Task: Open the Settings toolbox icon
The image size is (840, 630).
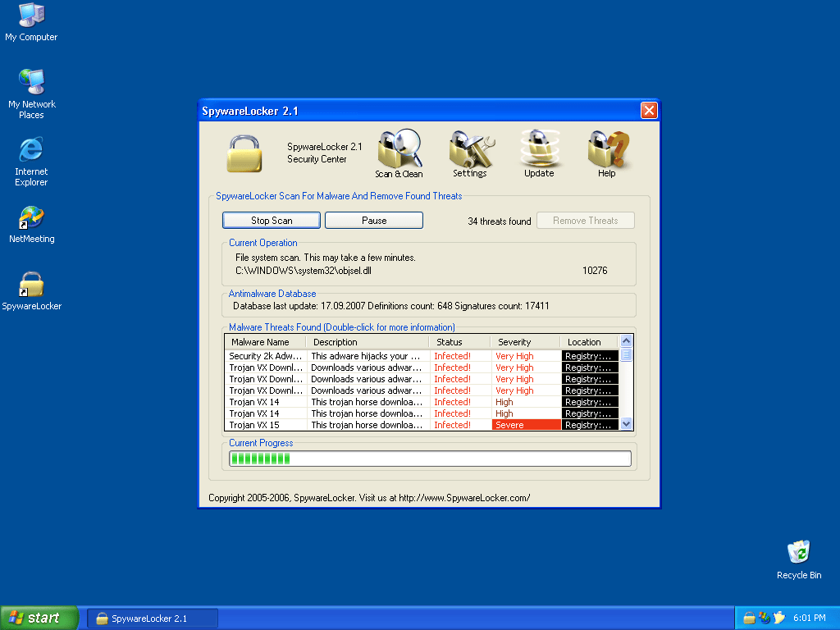Action: [x=470, y=153]
